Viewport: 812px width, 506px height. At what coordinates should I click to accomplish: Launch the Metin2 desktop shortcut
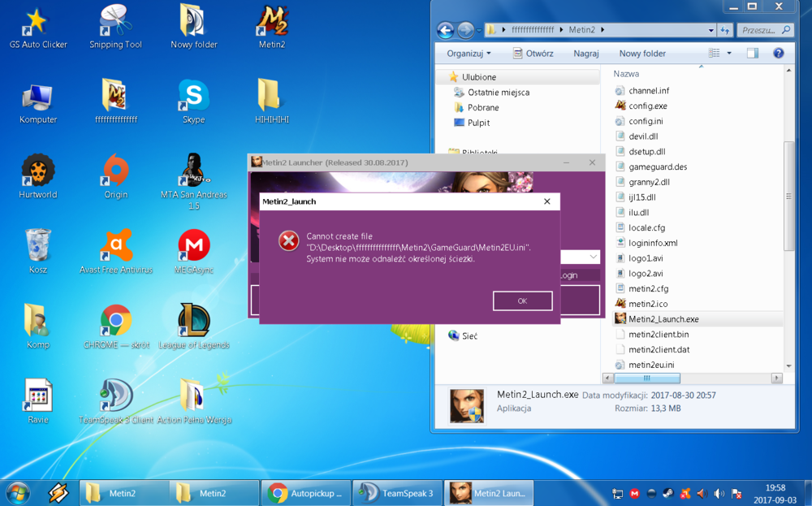[272, 28]
